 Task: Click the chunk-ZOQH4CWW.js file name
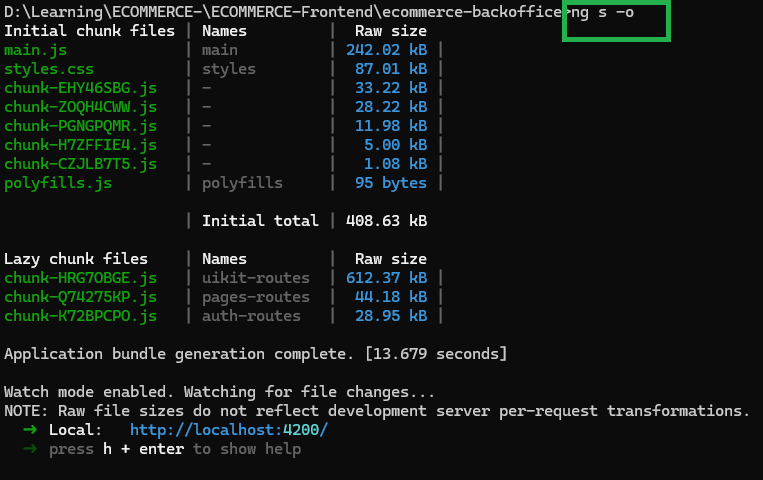[80, 107]
